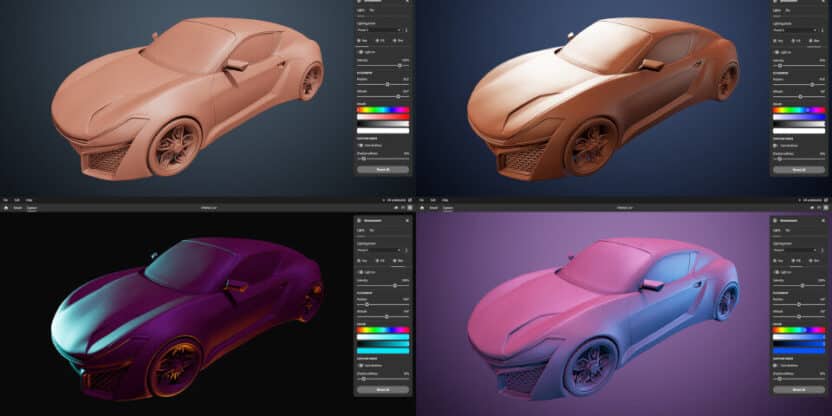Close the Environment panel beside the pink car
The image size is (832, 416).
click(x=823, y=220)
